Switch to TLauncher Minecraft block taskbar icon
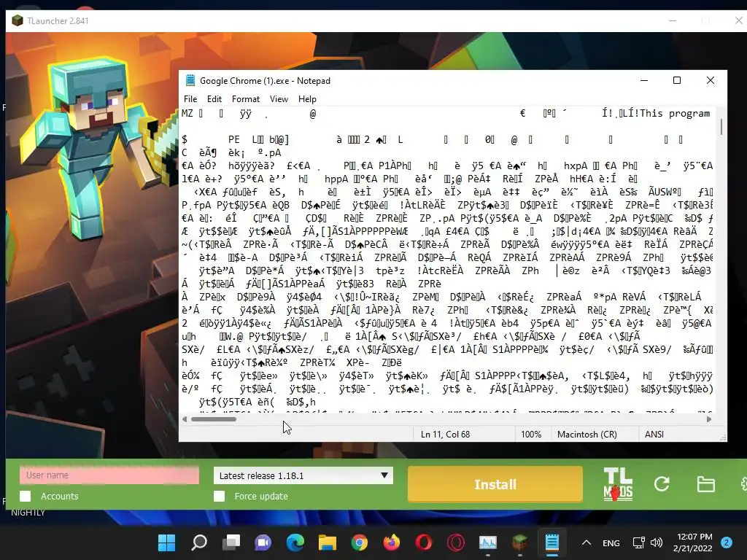 [519, 542]
